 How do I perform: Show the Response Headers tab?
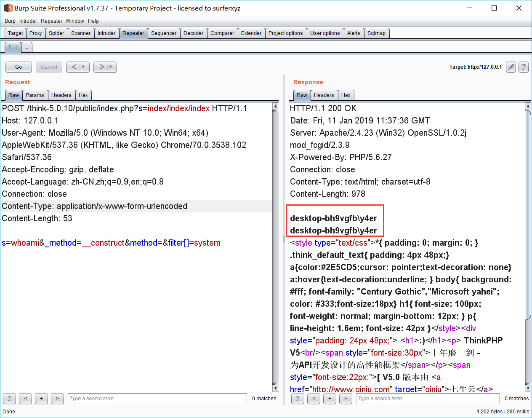[324, 95]
